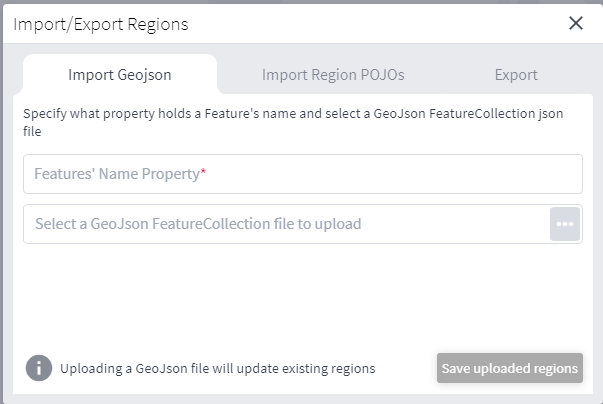This screenshot has width=603, height=404.
Task: Select the Export tab
Action: tap(516, 74)
